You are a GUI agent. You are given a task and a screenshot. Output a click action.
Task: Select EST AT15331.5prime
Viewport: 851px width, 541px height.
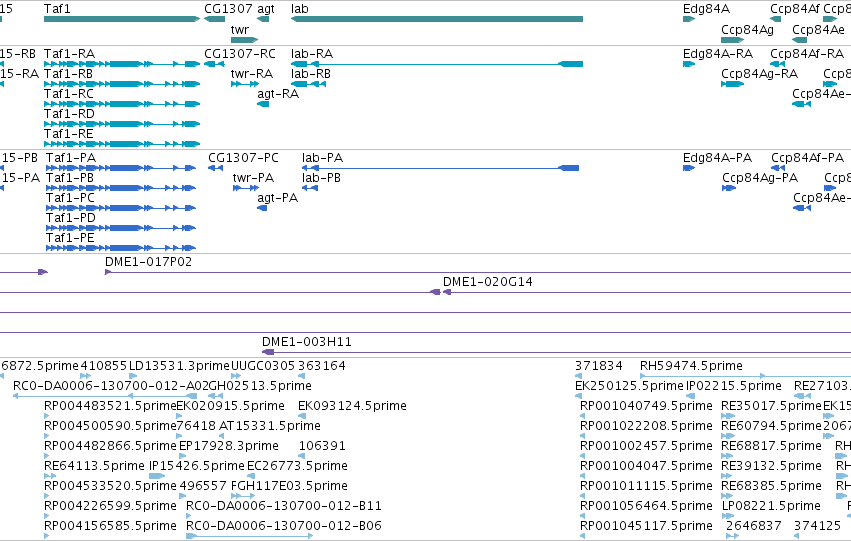pyautogui.click(x=270, y=427)
